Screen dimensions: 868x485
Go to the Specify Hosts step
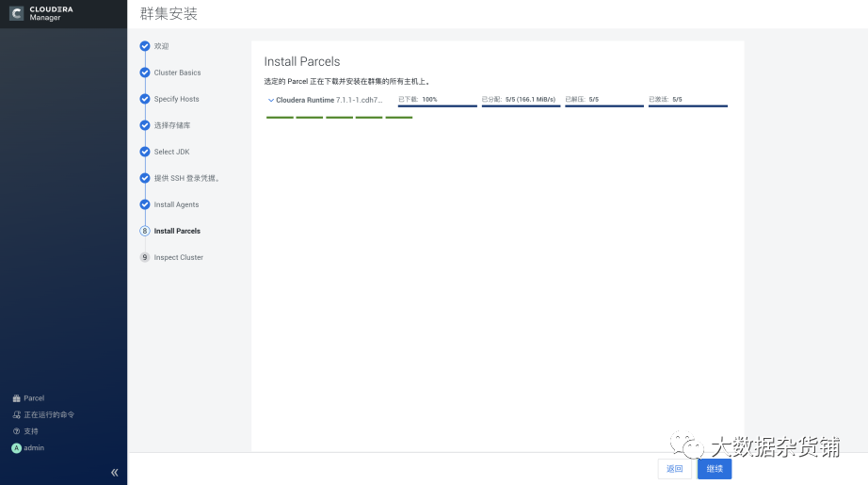(176, 99)
